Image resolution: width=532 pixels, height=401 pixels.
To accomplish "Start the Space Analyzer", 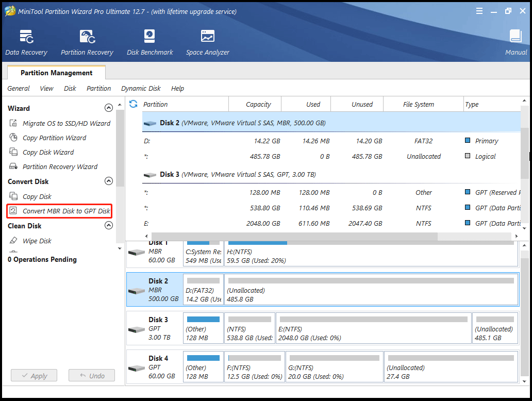I will 207,42.
